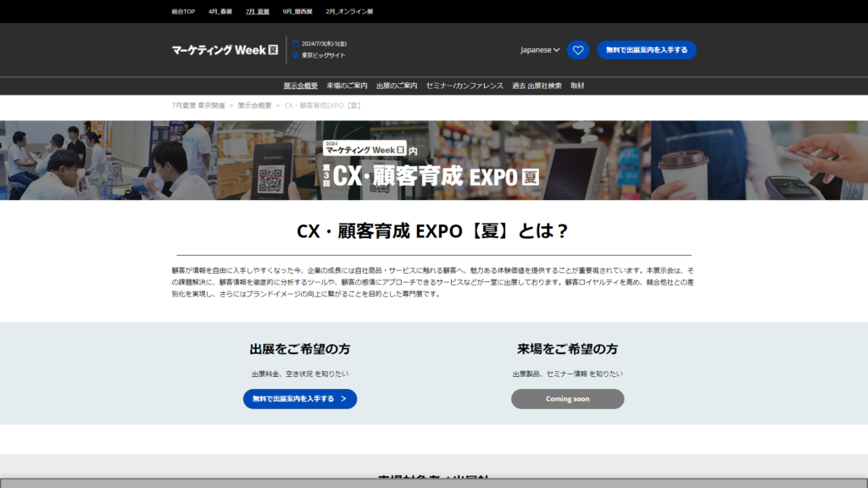Click the CX・顧客育成 EXPO hero banner

tap(434, 160)
